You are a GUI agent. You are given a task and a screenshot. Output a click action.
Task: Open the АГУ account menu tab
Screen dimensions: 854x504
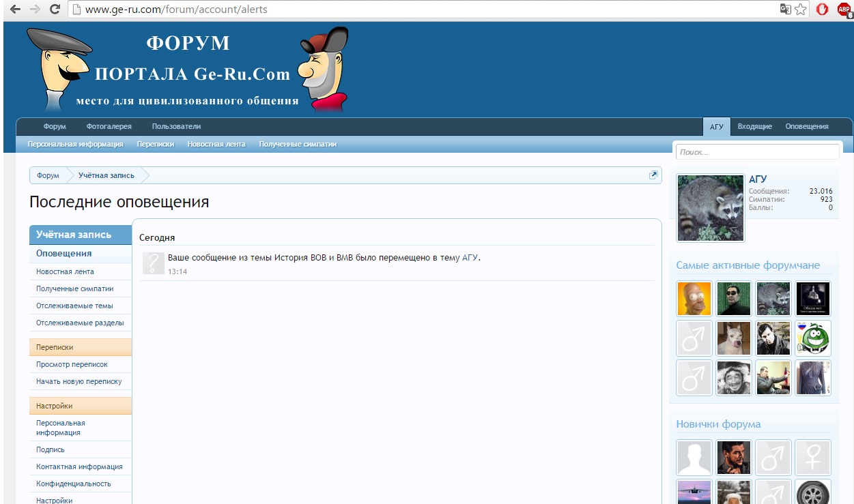click(x=716, y=126)
